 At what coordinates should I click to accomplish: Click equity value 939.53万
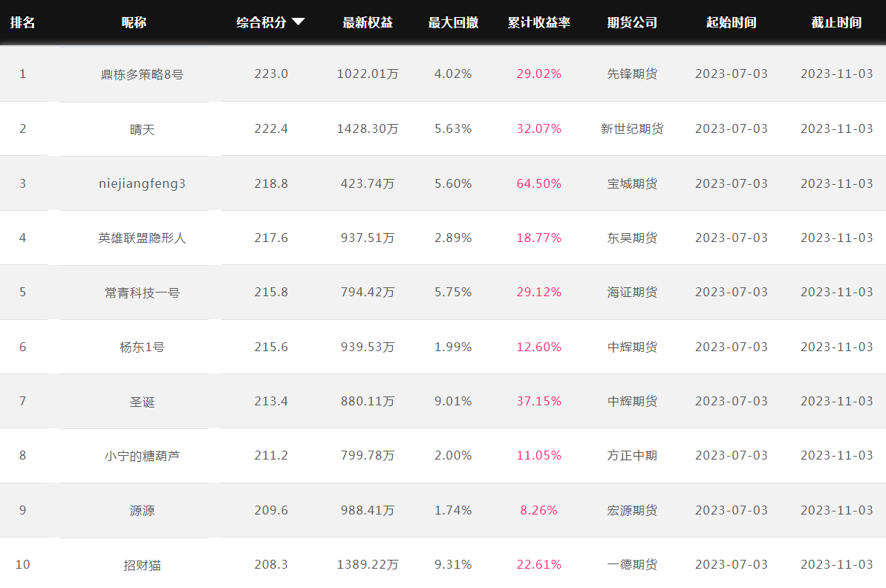[368, 347]
